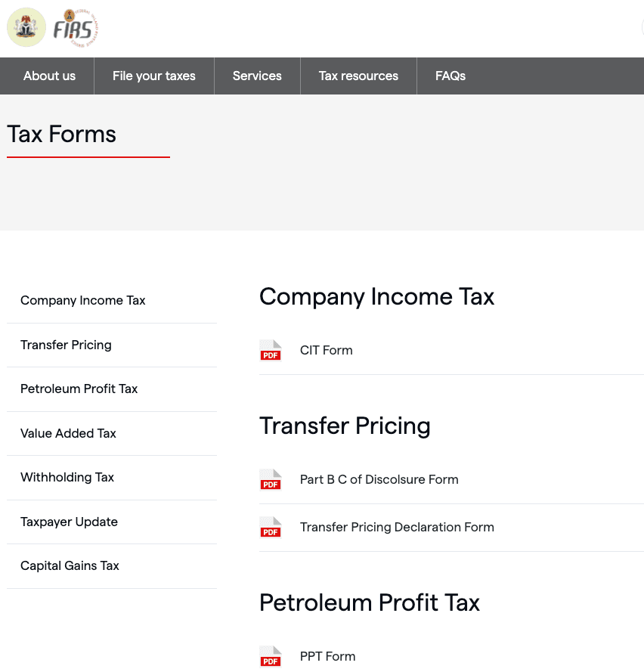Select Company Income Tax in sidebar
This screenshot has height=672, width=644.
tap(83, 301)
